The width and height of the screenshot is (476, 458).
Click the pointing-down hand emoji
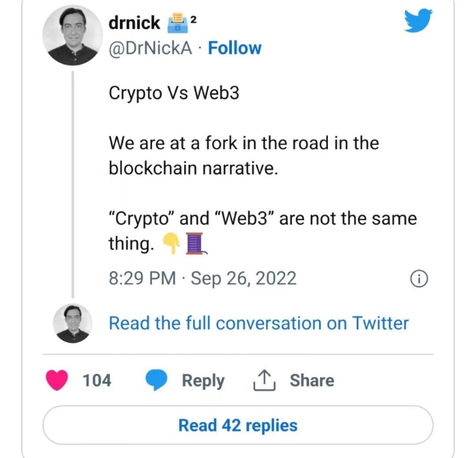[x=171, y=244]
